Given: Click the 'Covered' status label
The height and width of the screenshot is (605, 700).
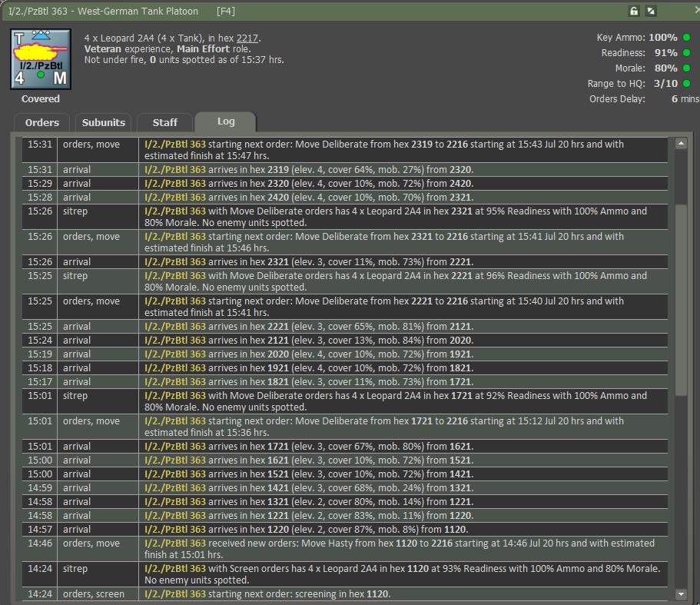Looking at the screenshot, I should coord(41,98).
